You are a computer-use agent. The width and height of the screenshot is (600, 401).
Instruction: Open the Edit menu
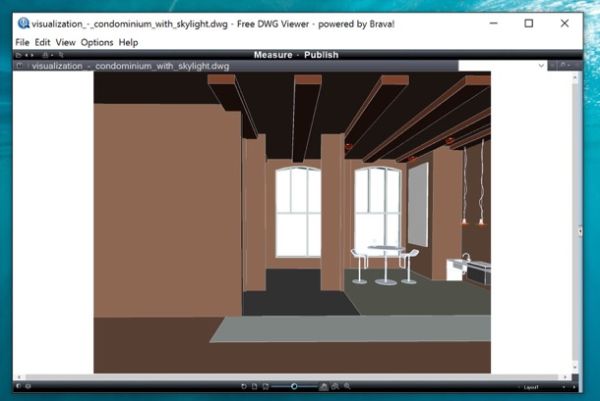click(x=42, y=43)
